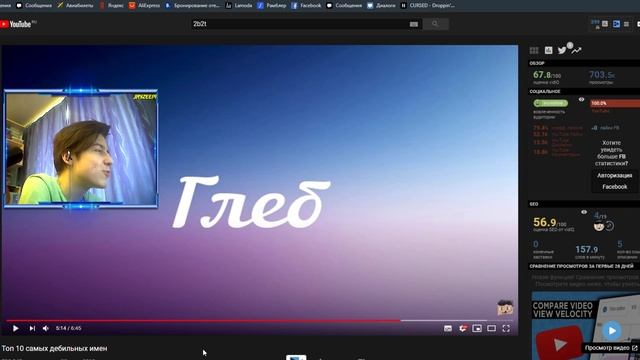
Task: Click the small face emoji icon in SEO section
Action: (598, 226)
